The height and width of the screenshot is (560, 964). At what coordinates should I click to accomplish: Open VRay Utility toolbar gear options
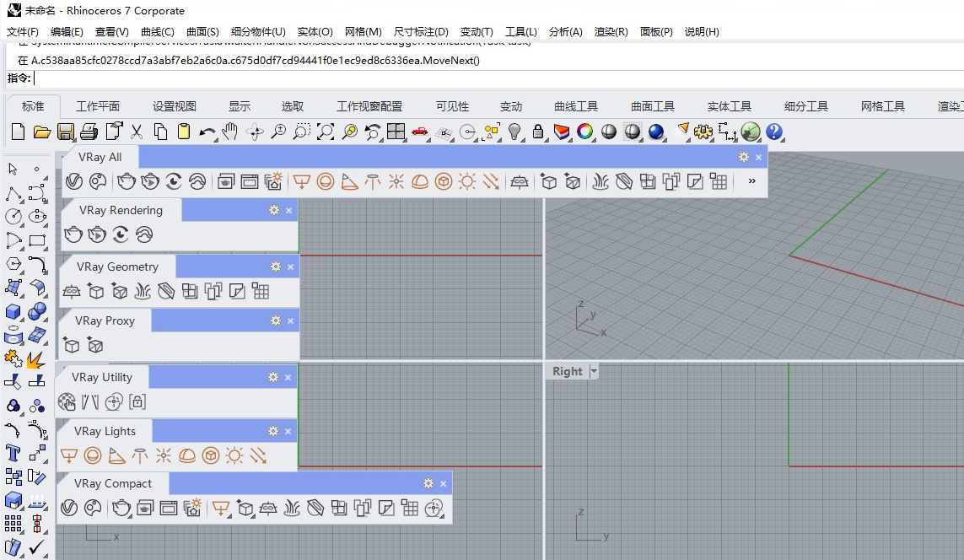tap(273, 378)
